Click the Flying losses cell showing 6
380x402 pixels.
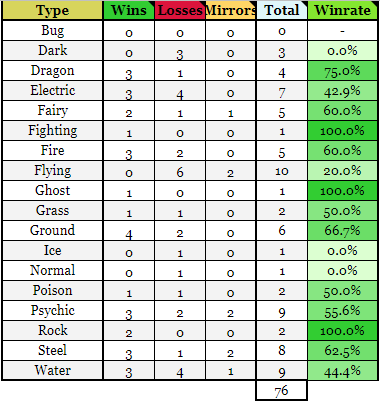pos(180,171)
